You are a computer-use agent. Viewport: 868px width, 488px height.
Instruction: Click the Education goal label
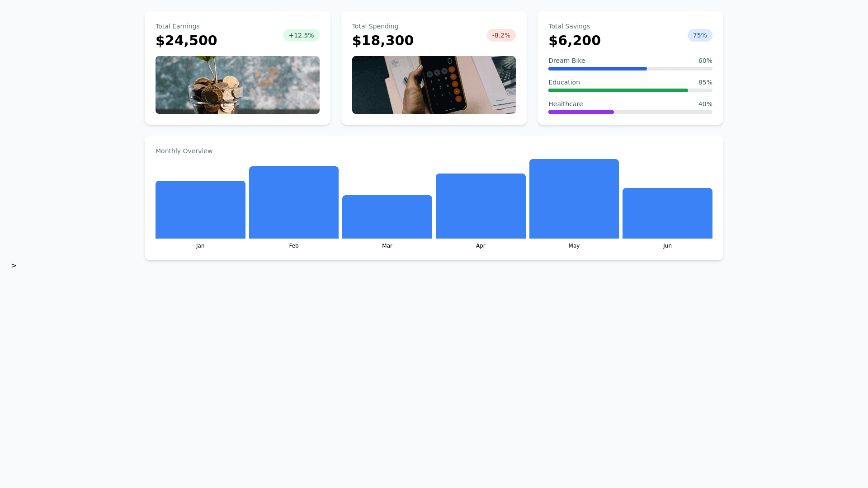pyautogui.click(x=564, y=82)
